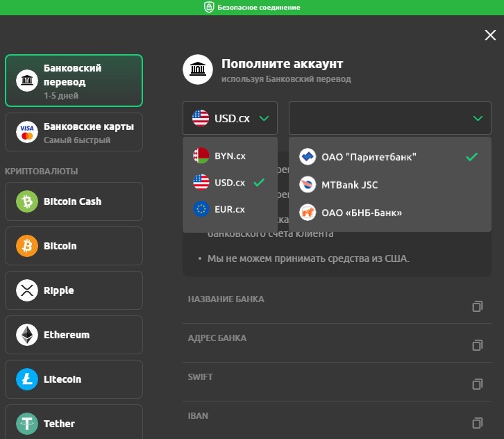Click the green chevron in bank dropdown
This screenshot has width=504, height=439.
pyautogui.click(x=478, y=118)
